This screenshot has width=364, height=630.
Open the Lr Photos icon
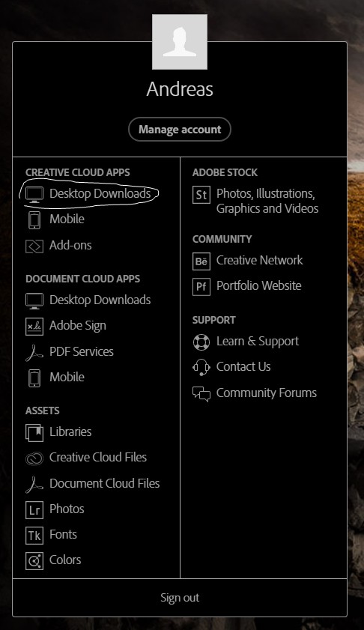(x=34, y=510)
